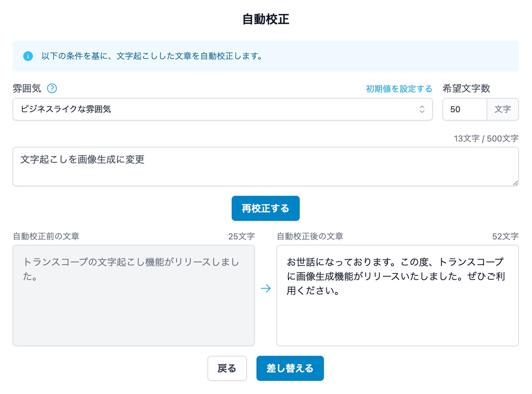Click the info icon in the notice banner
Image resolution: width=532 pixels, height=394 pixels.
tap(28, 56)
